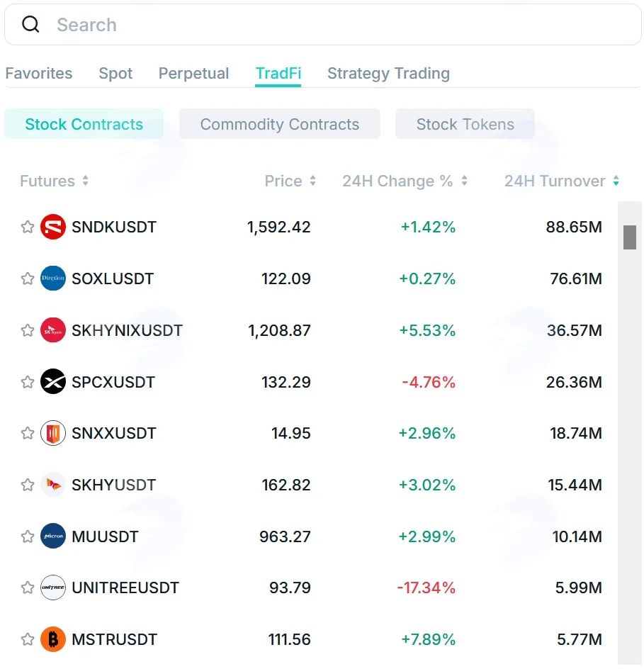644x669 pixels.
Task: Click the MSTRUSDT orange Bitcoin logo
Action: [x=53, y=639]
